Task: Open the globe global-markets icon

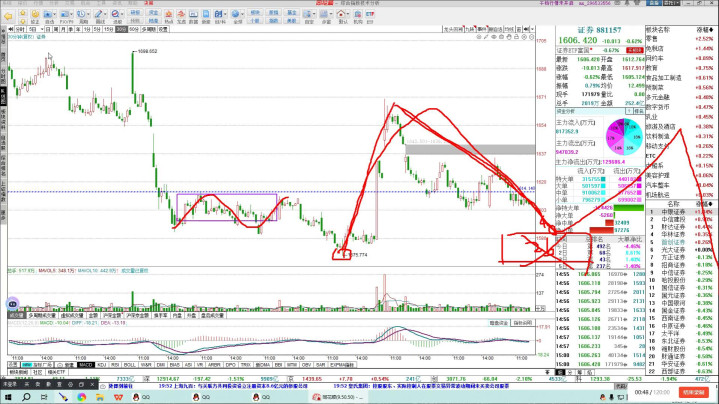Action: [x=235, y=15]
